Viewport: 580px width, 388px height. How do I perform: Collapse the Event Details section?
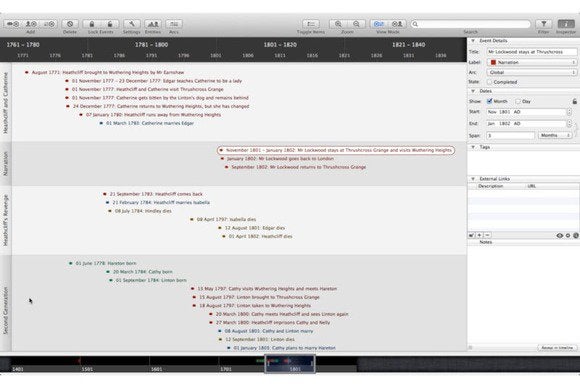[x=473, y=40]
